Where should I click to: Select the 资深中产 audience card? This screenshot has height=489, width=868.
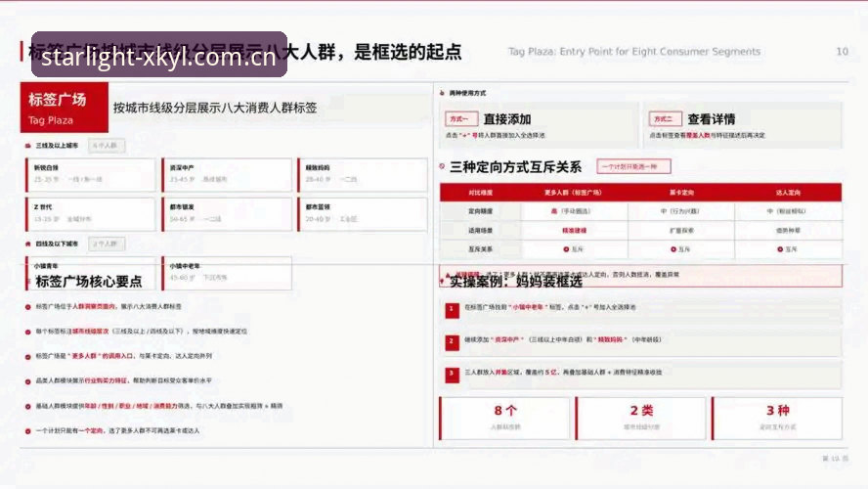227,174
